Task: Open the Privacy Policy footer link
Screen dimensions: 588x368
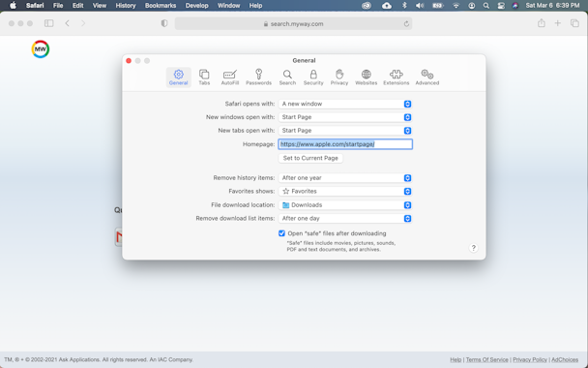Action: click(530, 359)
